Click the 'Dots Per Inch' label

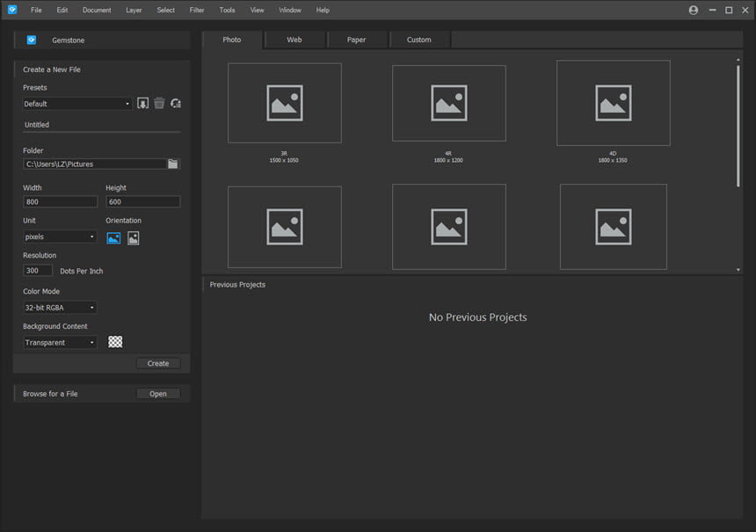coord(82,271)
